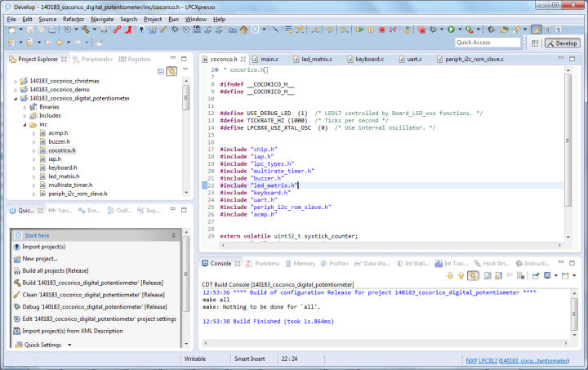
Task: Click the Step Over debug icon
Action: click(330, 29)
